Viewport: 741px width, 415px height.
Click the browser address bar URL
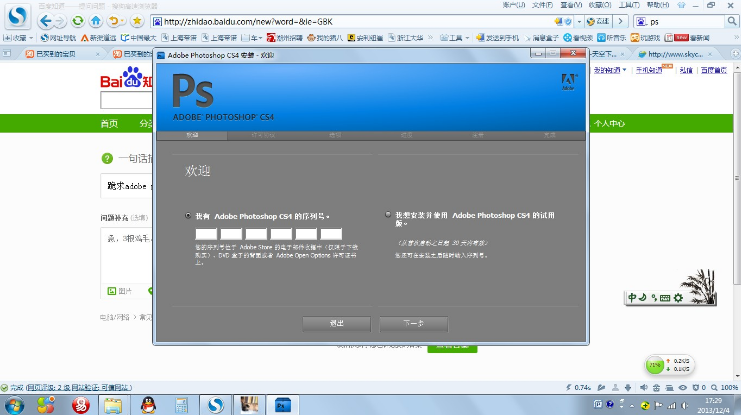[249, 21]
